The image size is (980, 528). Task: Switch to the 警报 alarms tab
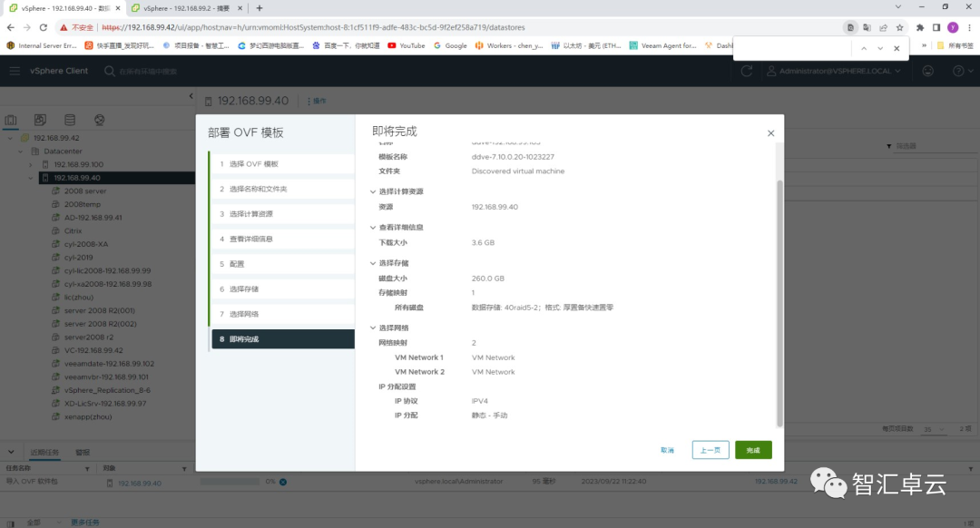coord(83,453)
